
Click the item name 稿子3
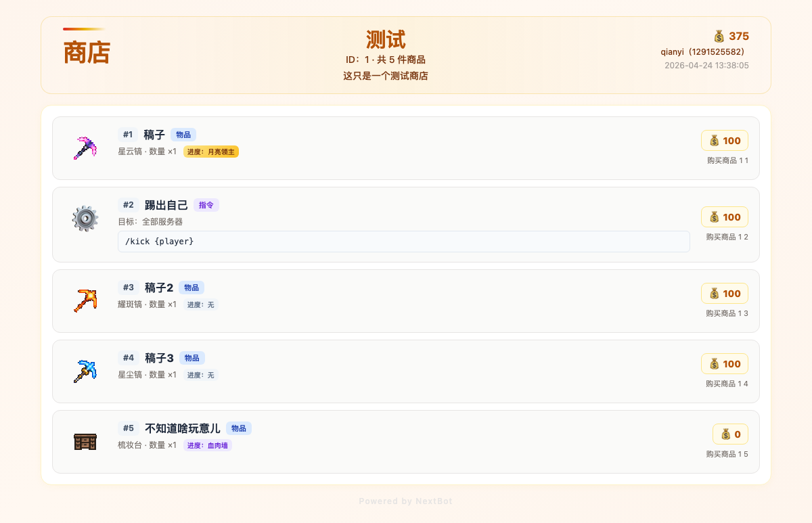pos(159,358)
